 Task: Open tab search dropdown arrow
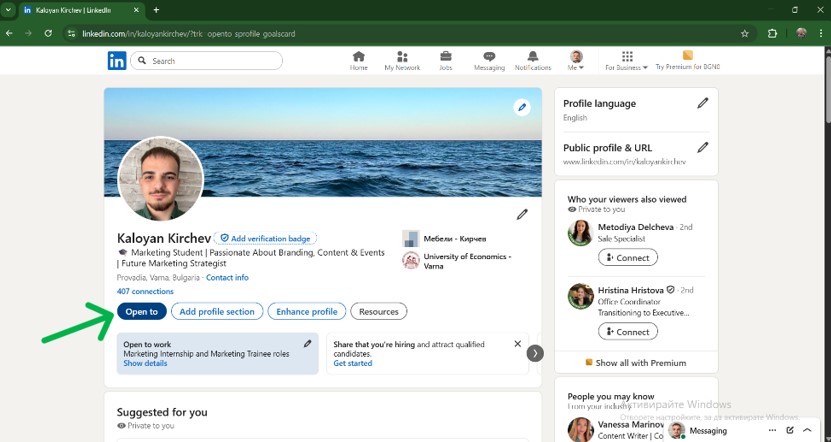8,10
